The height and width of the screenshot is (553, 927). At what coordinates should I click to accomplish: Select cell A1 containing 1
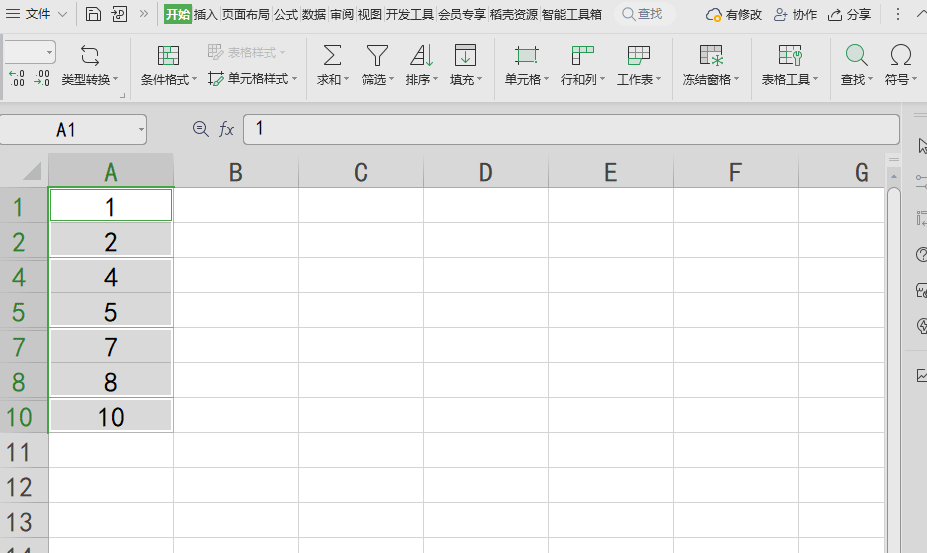tap(111, 206)
